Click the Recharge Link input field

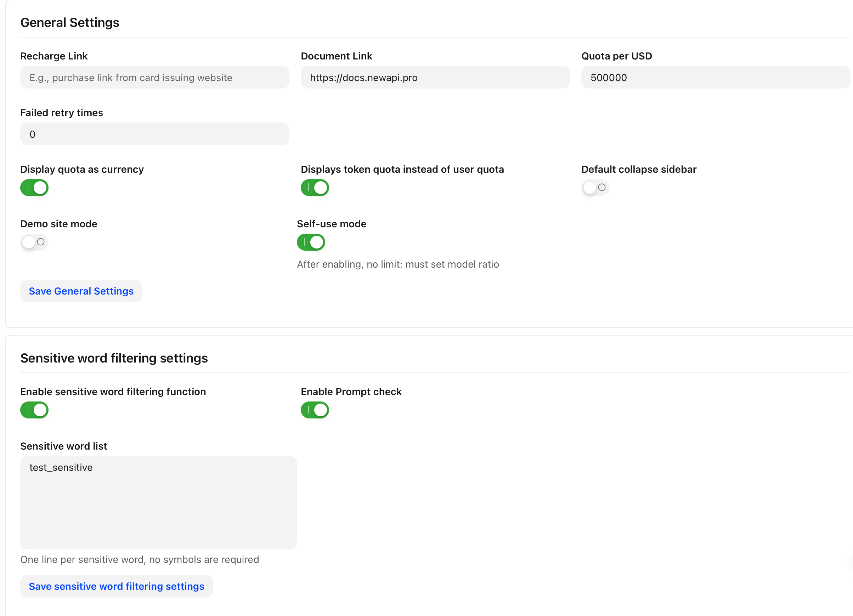(x=154, y=78)
